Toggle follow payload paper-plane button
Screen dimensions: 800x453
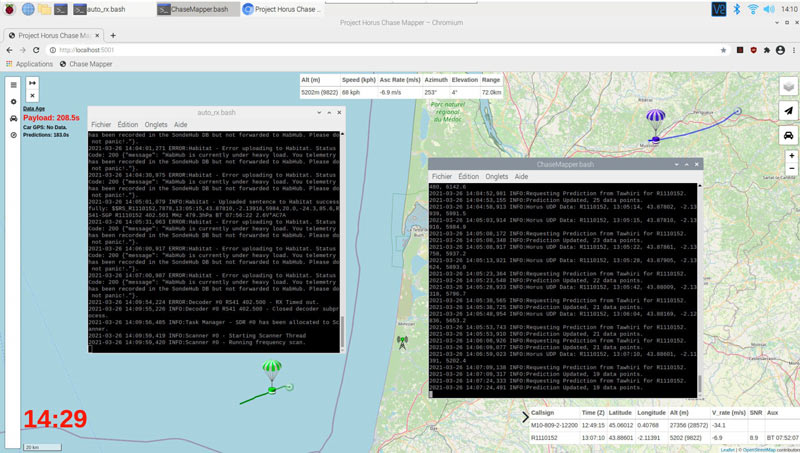[x=789, y=111]
